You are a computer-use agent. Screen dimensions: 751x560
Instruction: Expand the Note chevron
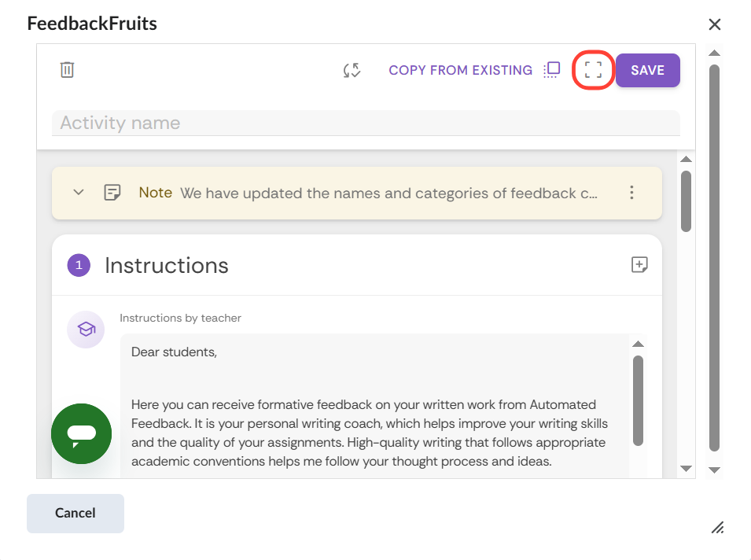[79, 193]
